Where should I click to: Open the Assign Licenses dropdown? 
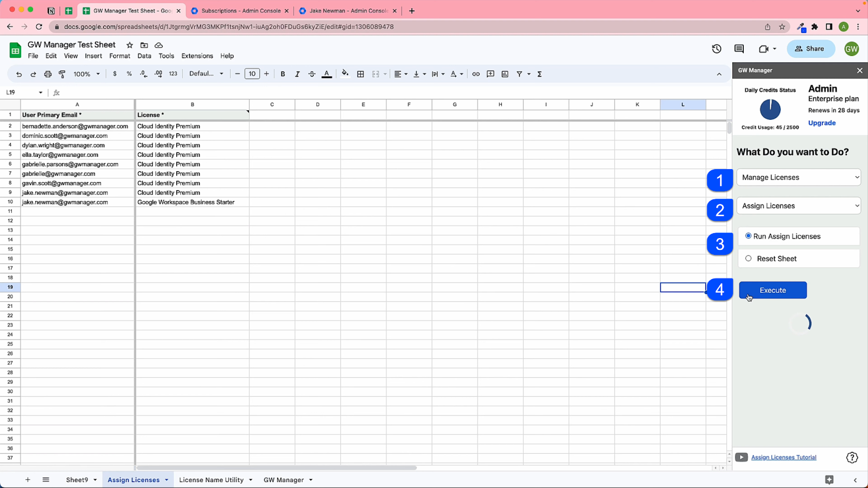[x=799, y=206]
